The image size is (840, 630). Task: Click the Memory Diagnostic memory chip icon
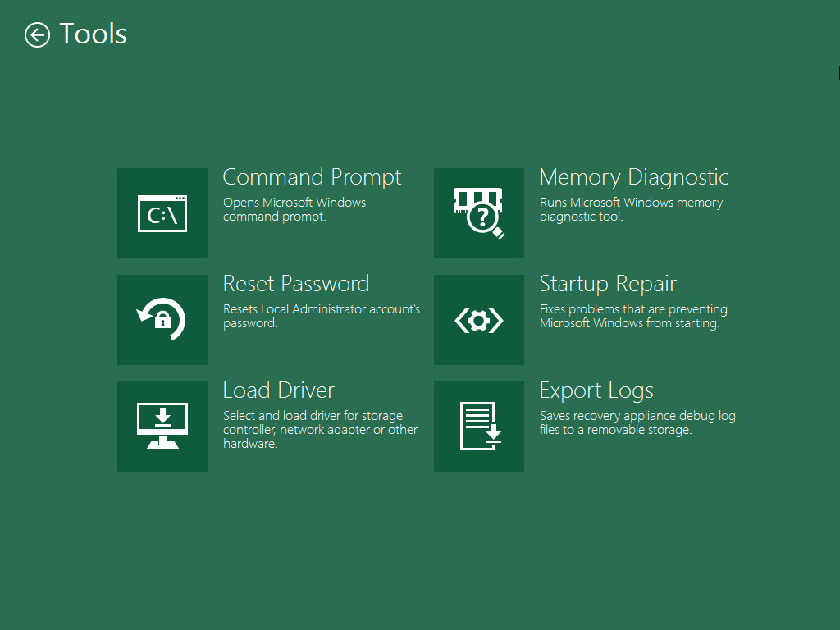(x=478, y=212)
